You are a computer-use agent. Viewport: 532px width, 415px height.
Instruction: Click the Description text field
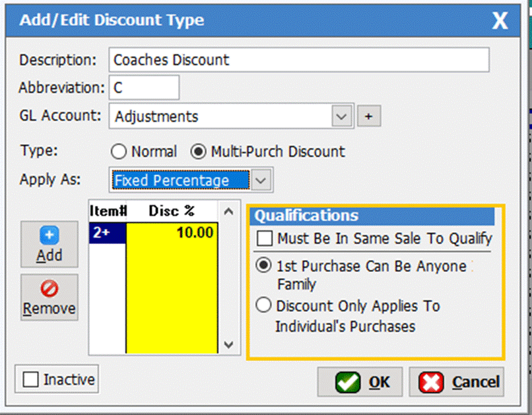[299, 60]
